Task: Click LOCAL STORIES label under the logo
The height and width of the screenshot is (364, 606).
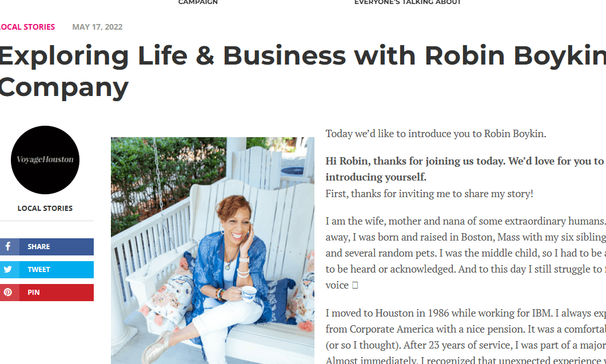Action: [45, 208]
